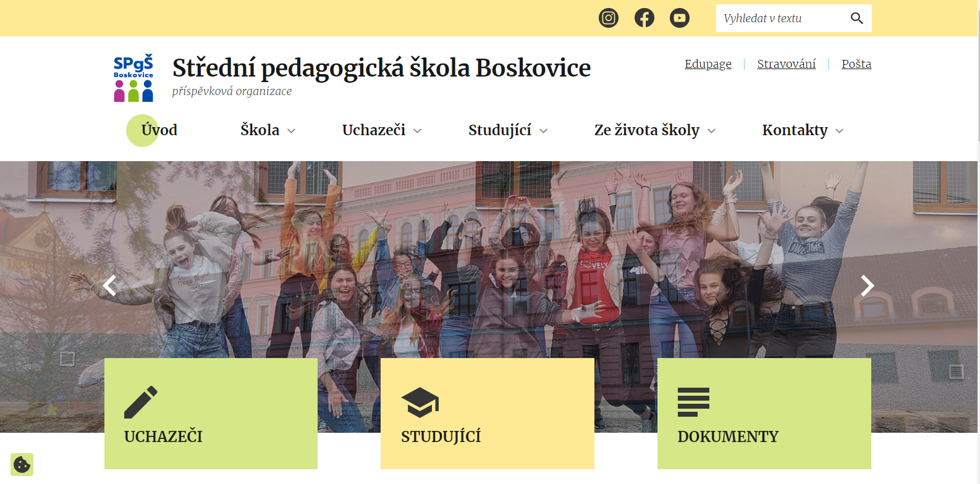Image resolution: width=980 pixels, height=484 pixels.
Task: Show previous slide with left arrow
Action: (x=110, y=286)
